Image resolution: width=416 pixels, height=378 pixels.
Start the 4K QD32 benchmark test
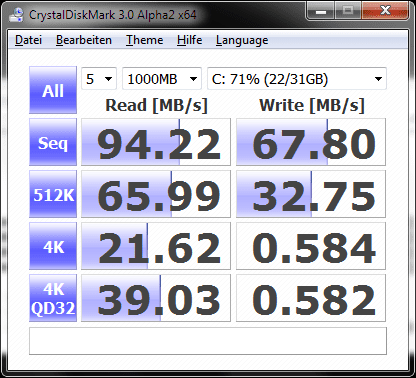pyautogui.click(x=53, y=298)
